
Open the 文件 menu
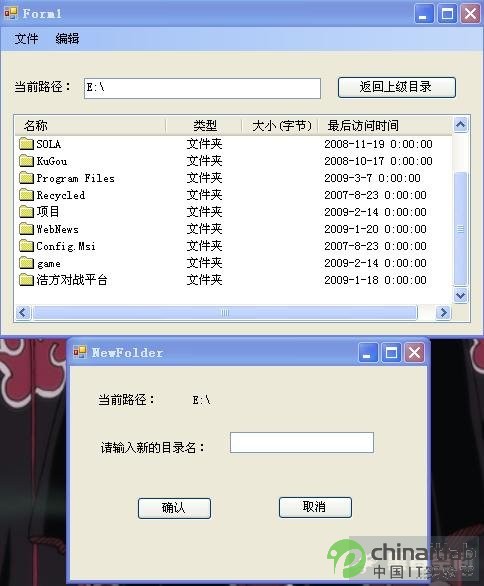pos(26,38)
